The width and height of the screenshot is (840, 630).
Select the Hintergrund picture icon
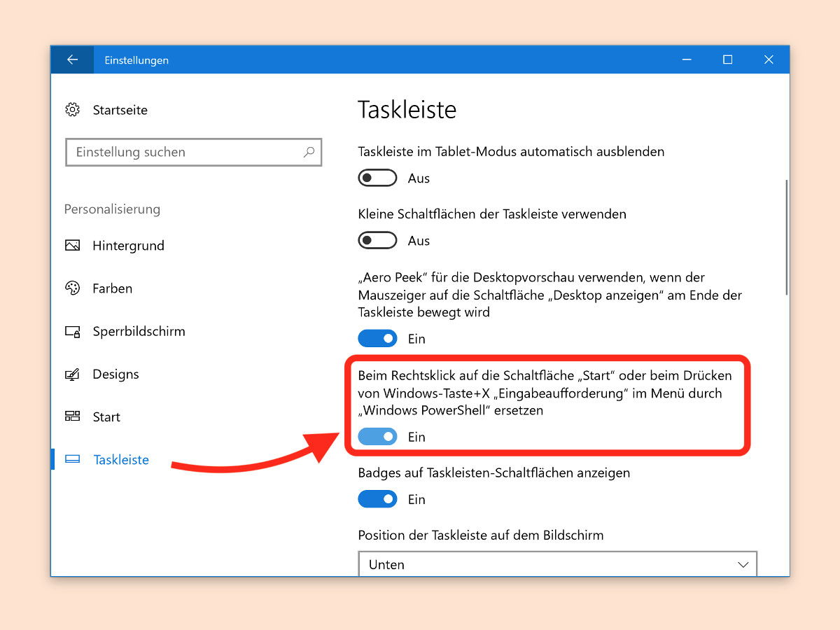coord(72,246)
